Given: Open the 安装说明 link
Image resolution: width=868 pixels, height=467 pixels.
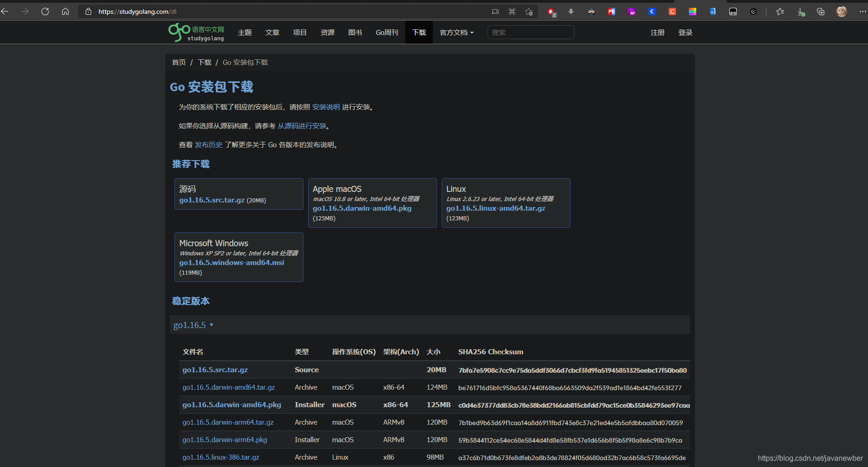Looking at the screenshot, I should point(326,107).
